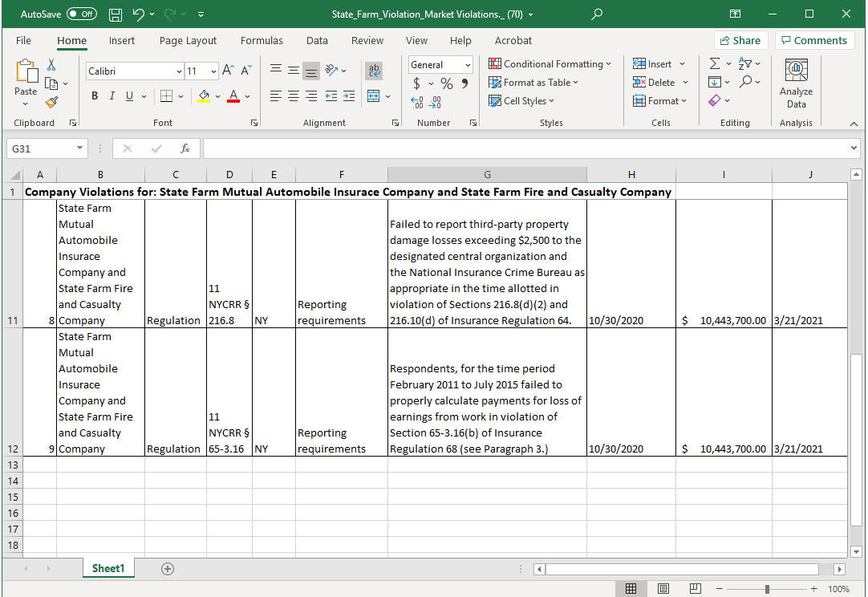
Task: Toggle Bottom Align button
Action: [311, 71]
